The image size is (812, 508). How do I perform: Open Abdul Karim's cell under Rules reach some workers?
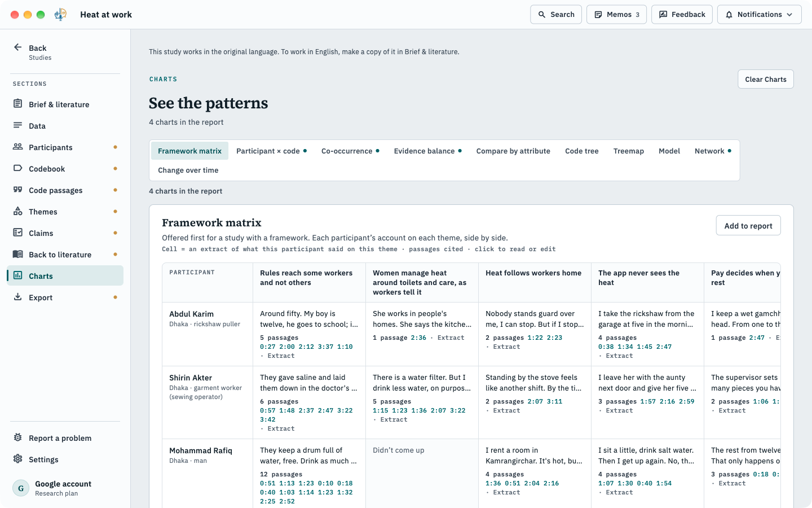(309, 334)
